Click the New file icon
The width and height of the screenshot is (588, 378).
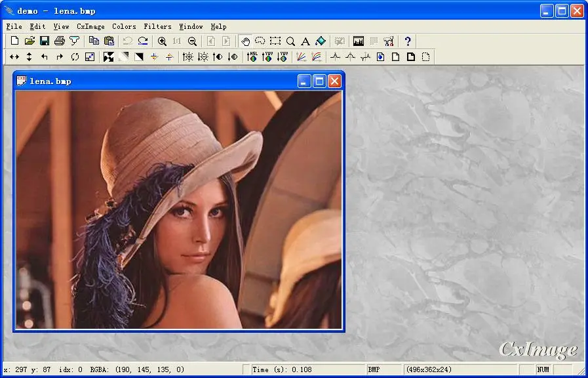(x=14, y=41)
